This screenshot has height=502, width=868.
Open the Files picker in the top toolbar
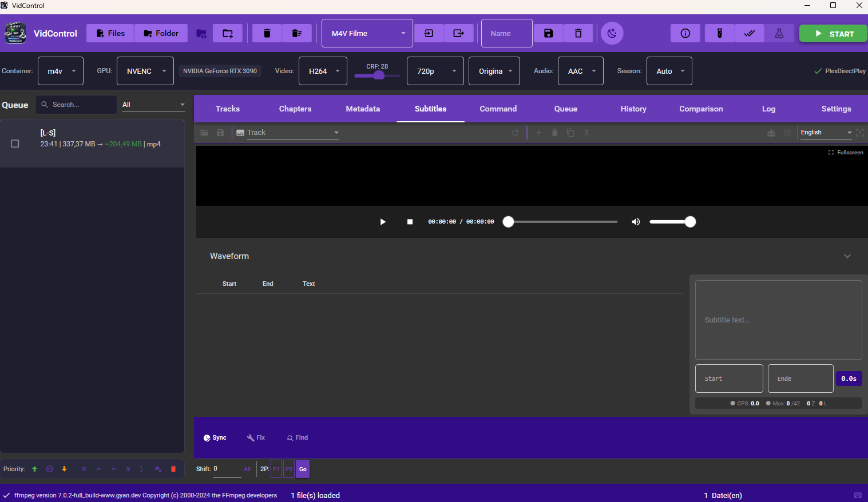[x=109, y=33]
